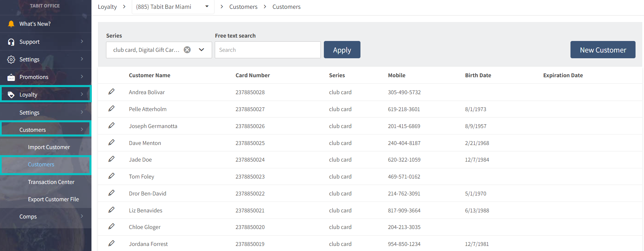Go to Export Customer File
Screen dimensions: 644x251
coord(53,199)
